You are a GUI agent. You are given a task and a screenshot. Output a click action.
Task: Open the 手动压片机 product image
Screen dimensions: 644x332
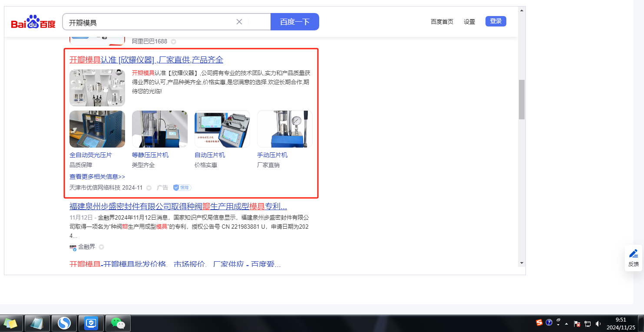click(285, 129)
